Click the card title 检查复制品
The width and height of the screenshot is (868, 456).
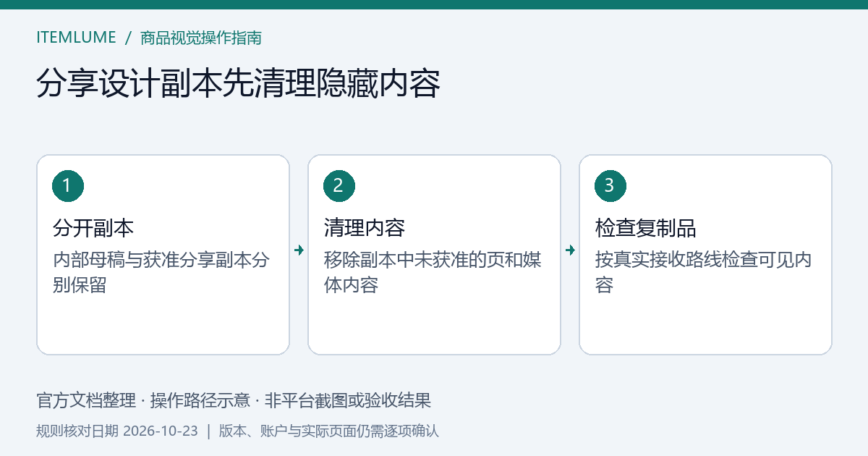(646, 229)
